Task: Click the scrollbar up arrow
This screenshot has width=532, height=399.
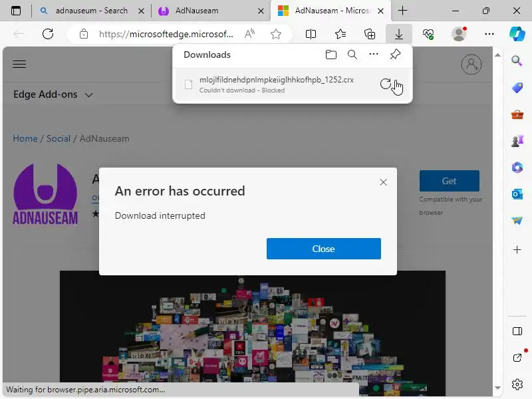Action: click(x=497, y=55)
